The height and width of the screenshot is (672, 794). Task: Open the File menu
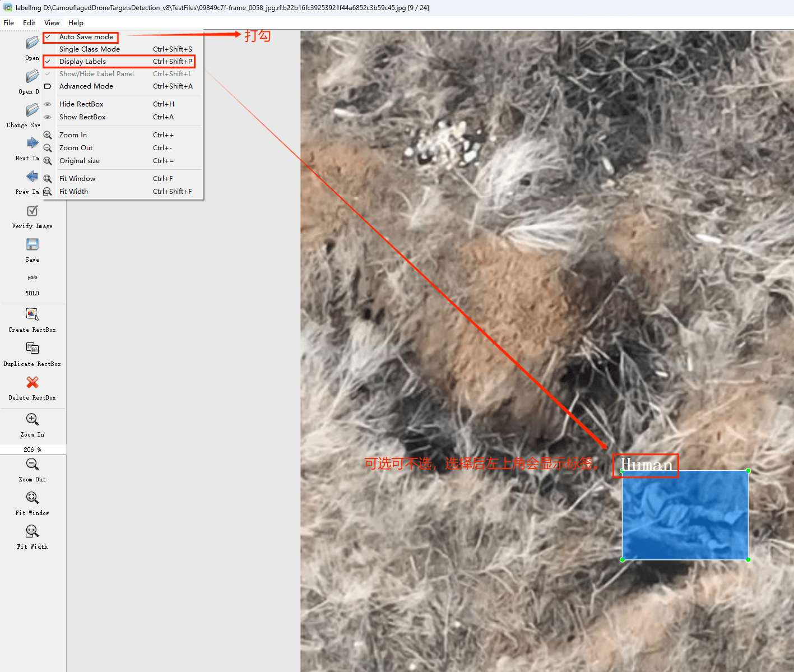8,23
